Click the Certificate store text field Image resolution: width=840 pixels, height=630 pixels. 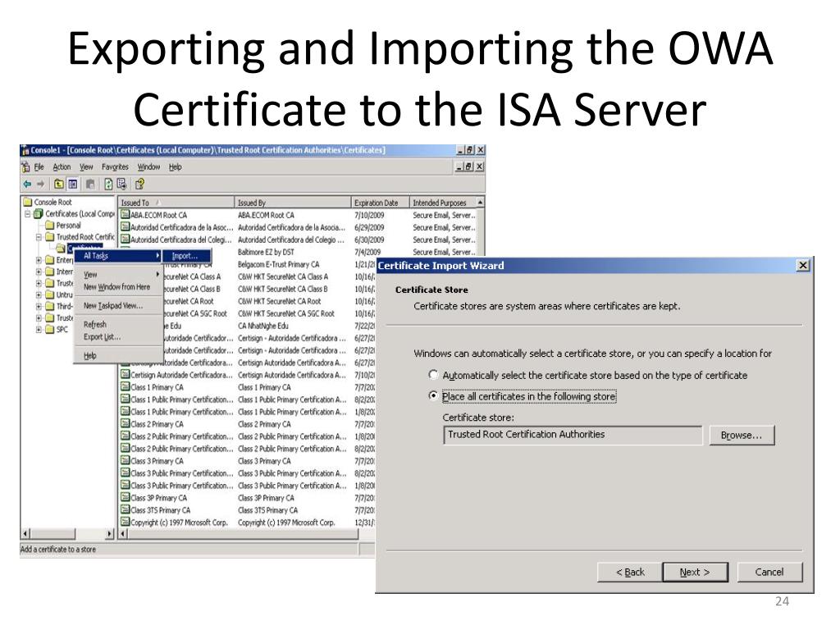[x=572, y=435]
